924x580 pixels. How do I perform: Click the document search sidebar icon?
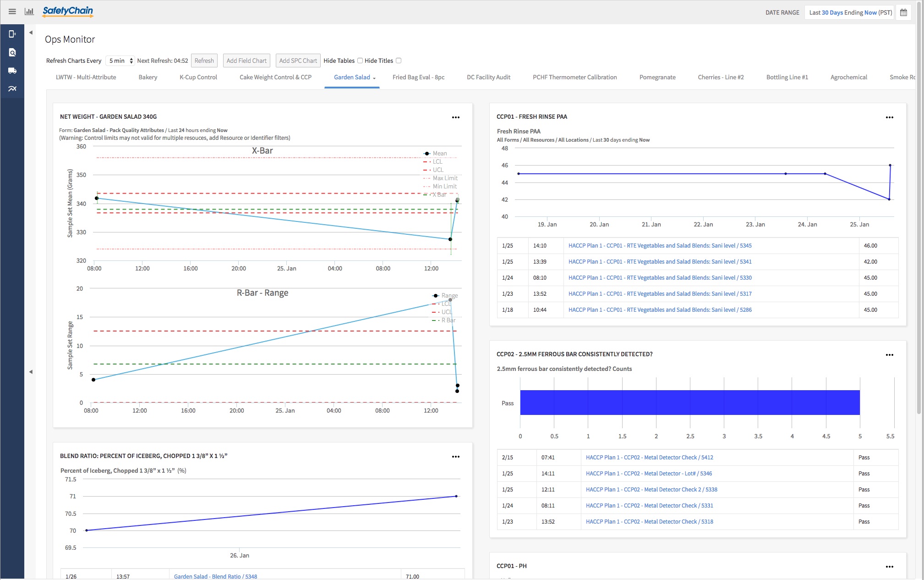[12, 52]
